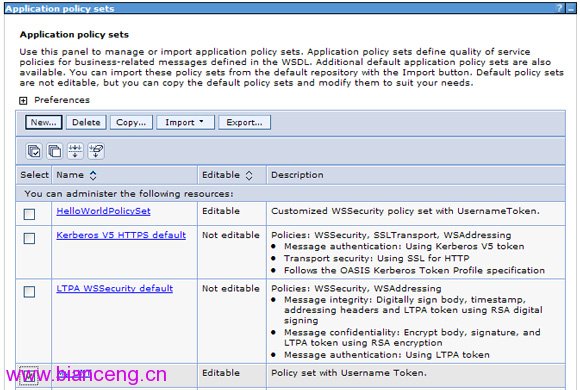Collapse the Application policy sets portlet
The height and width of the screenshot is (390, 580).
pyautogui.click(x=571, y=8)
